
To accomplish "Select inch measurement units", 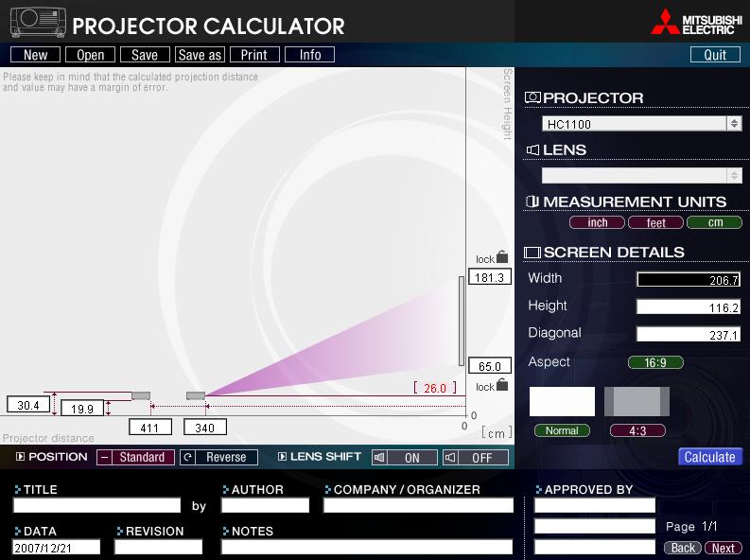I will [597, 222].
